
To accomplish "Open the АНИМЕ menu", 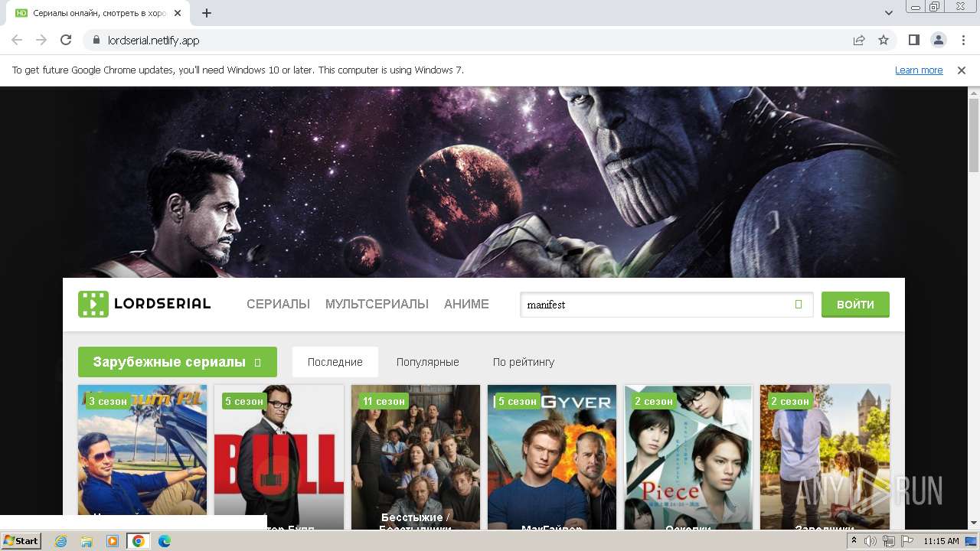I will tap(466, 304).
